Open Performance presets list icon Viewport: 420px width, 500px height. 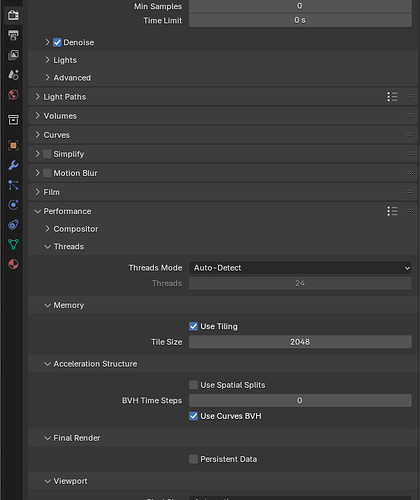(392, 211)
